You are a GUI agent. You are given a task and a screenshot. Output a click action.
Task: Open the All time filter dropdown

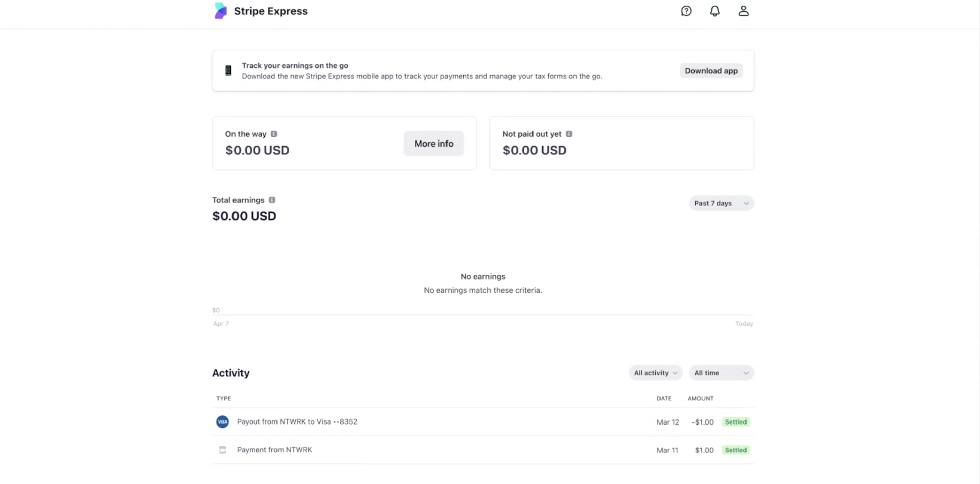coord(721,373)
